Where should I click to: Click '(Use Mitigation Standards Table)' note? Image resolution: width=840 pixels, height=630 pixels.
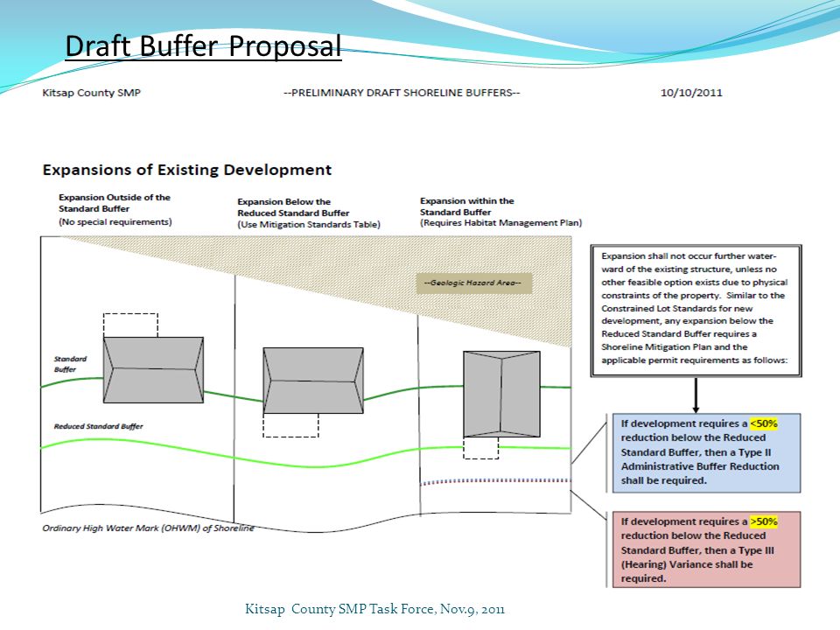[309, 225]
